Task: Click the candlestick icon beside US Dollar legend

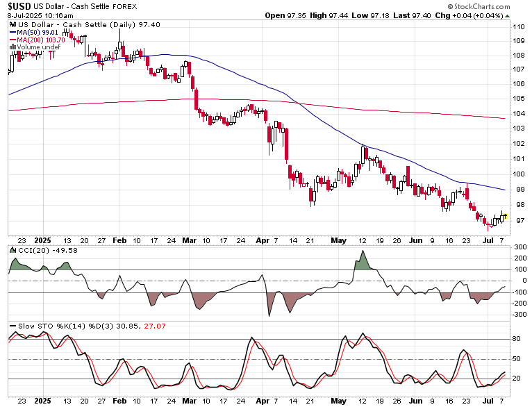Action: [x=13, y=24]
